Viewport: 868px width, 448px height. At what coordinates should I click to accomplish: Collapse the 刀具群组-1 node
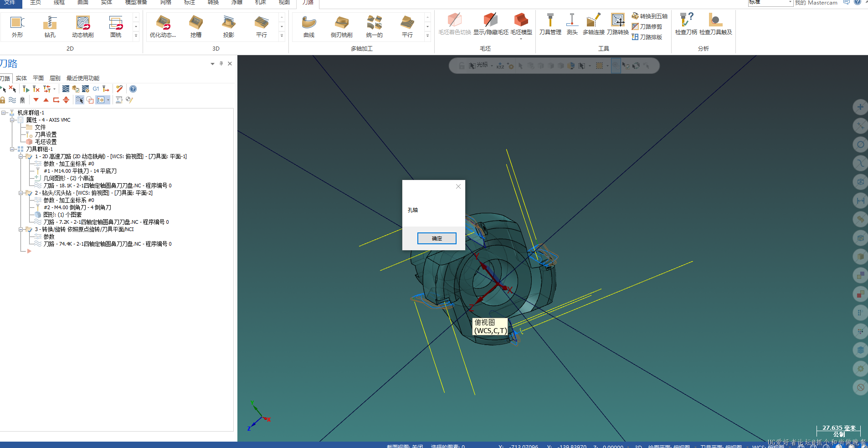pyautogui.click(x=12, y=149)
